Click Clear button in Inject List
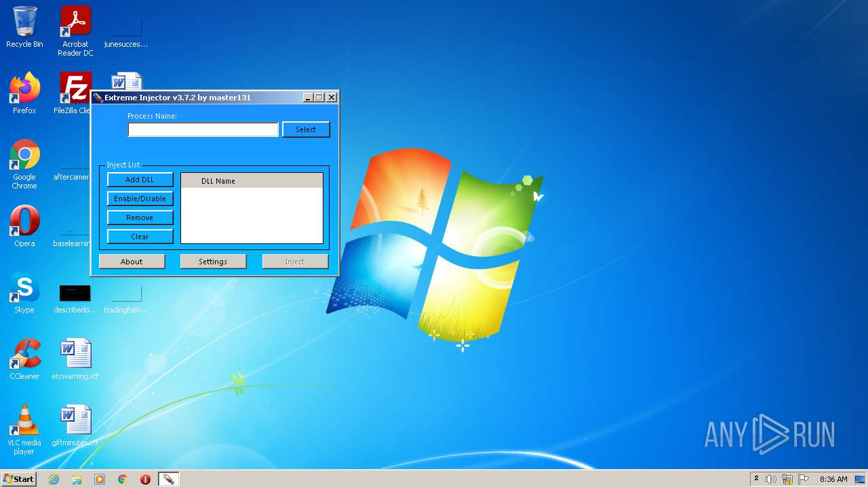 pyautogui.click(x=140, y=237)
